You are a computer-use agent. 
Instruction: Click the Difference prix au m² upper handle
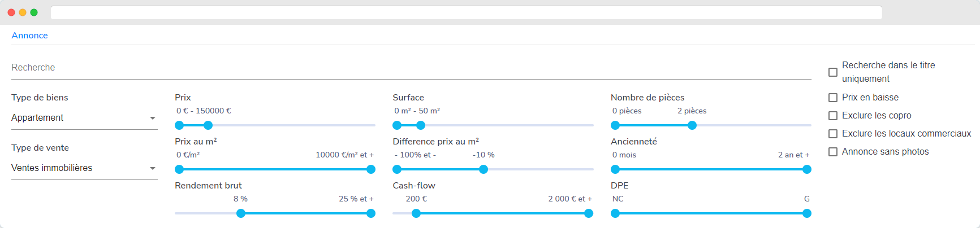(483, 169)
